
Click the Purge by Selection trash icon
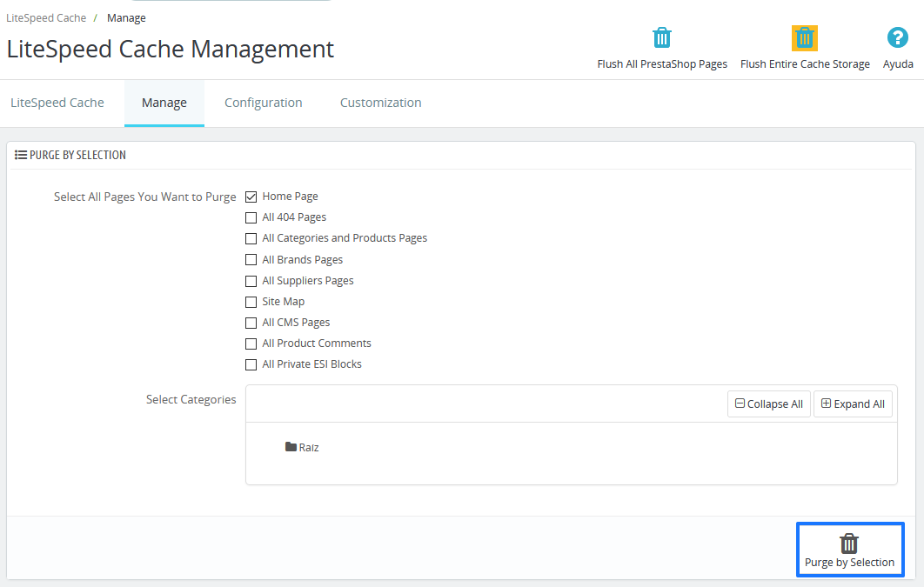849,543
